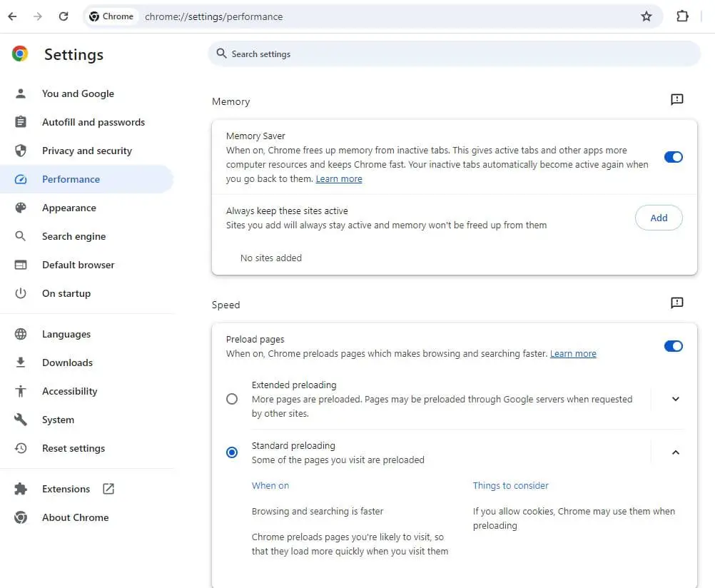This screenshot has width=715, height=588.
Task: Go to Privacy and security settings
Action: tap(86, 151)
